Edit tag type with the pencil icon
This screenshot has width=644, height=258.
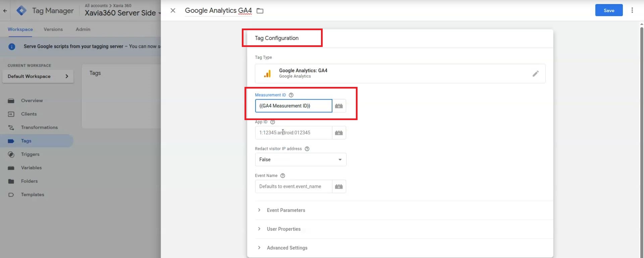pyautogui.click(x=535, y=73)
